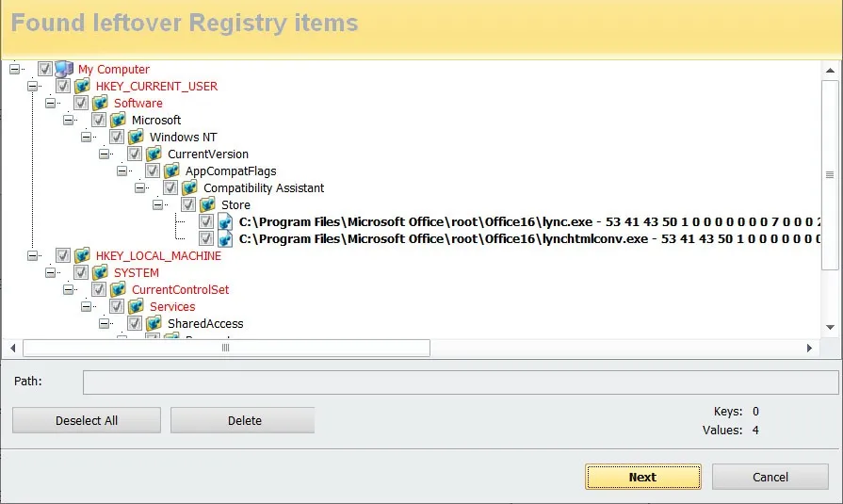Click the Deselect All button

pyautogui.click(x=87, y=420)
